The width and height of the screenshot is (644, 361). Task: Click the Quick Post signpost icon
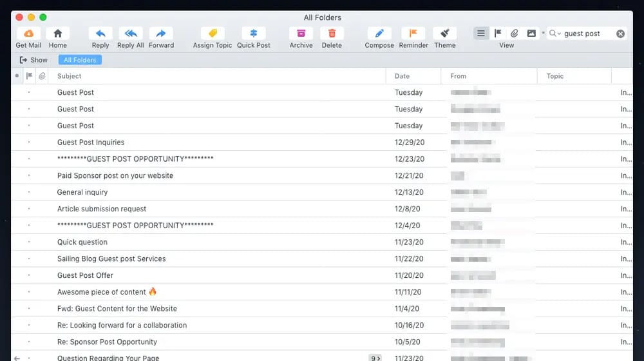point(253,34)
